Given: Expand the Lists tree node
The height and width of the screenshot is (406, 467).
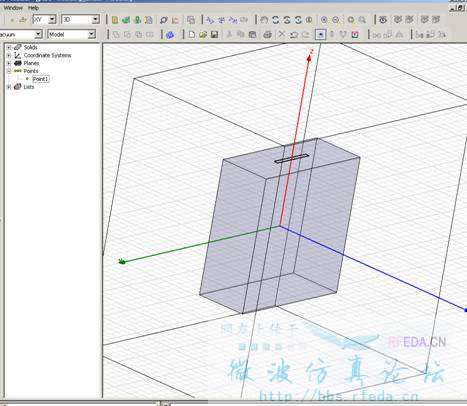Looking at the screenshot, I should tap(9, 87).
